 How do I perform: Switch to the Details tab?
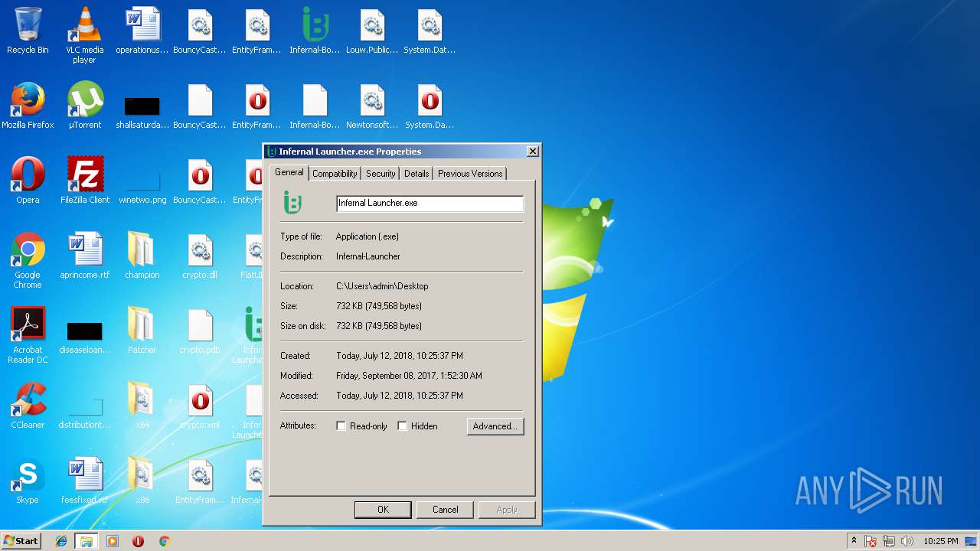coord(416,174)
